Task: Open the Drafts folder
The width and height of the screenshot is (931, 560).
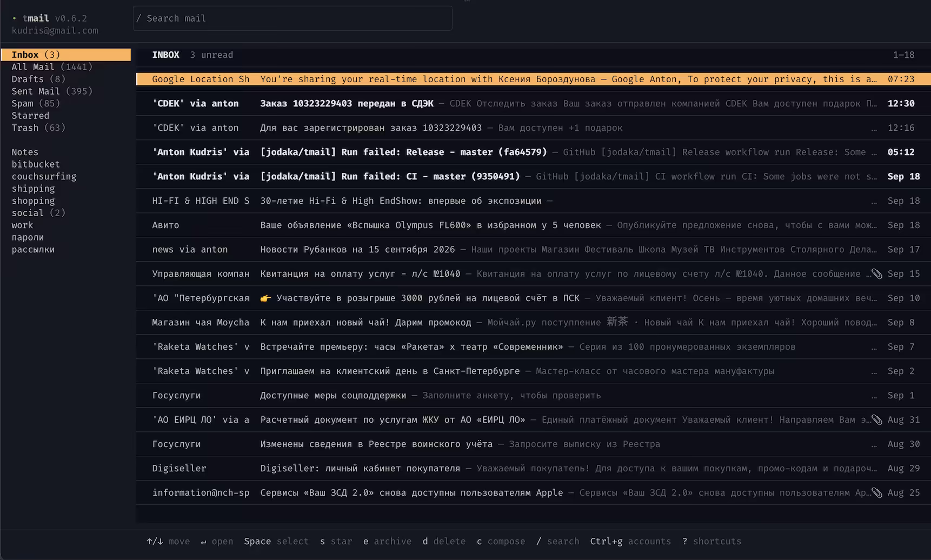Action: click(x=38, y=79)
